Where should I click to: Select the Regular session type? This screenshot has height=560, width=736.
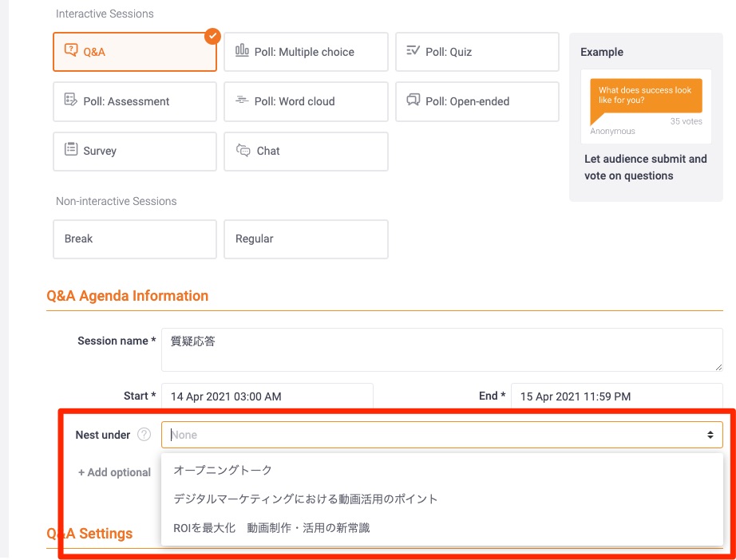pos(305,239)
